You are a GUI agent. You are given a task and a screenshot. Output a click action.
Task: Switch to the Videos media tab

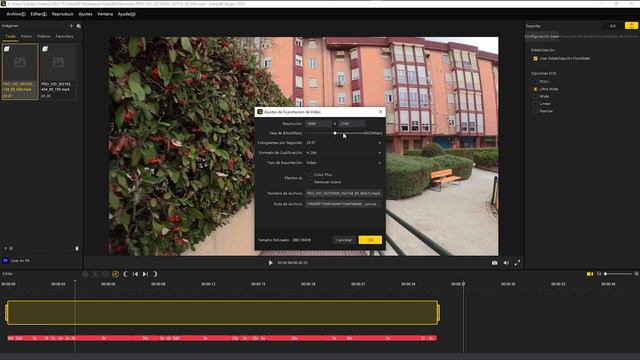(44, 36)
